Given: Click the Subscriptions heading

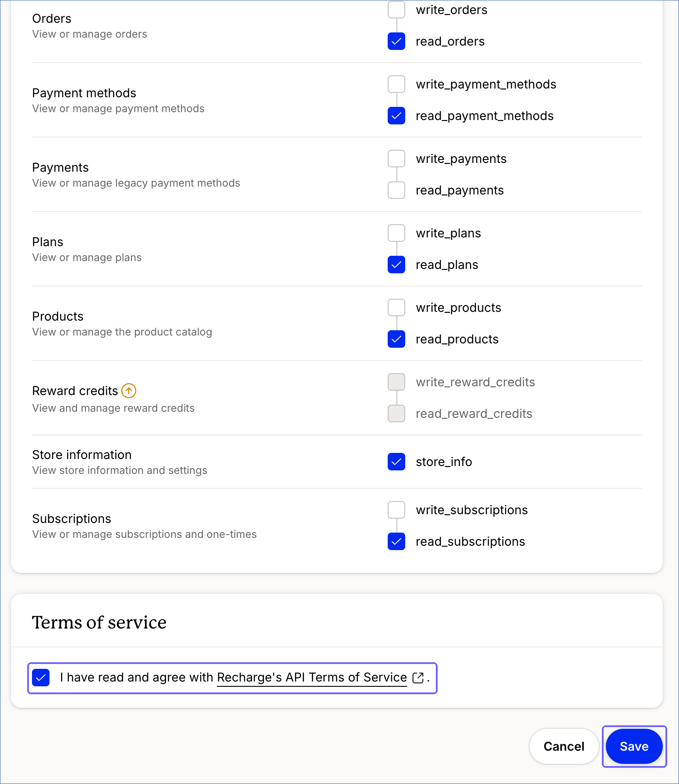Looking at the screenshot, I should (72, 519).
